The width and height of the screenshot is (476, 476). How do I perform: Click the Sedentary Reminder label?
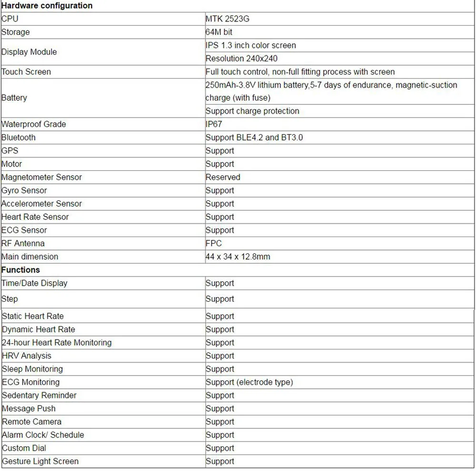tap(39, 395)
